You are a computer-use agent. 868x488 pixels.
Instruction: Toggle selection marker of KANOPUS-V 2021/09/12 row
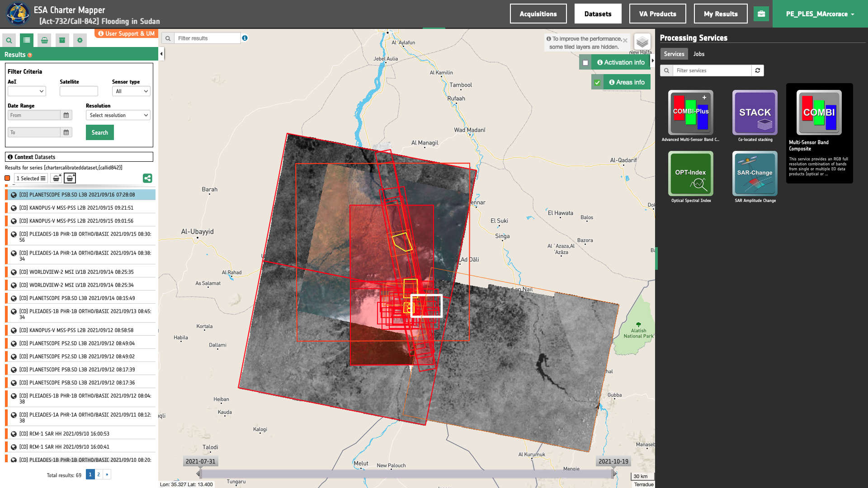(x=6, y=330)
